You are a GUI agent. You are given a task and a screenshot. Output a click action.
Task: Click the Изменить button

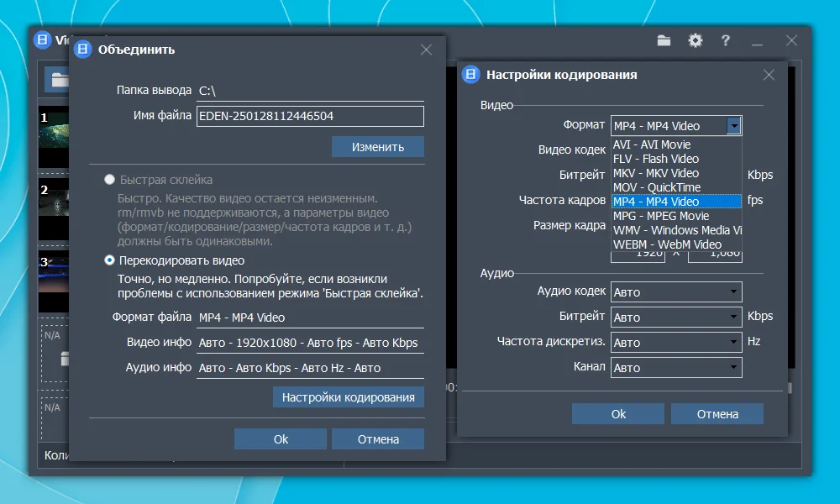(378, 147)
